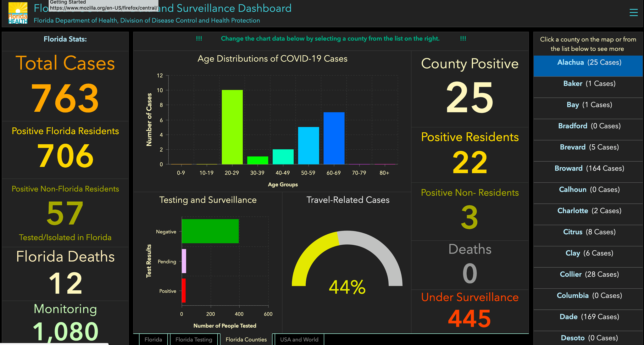Select the Florida Counties tab
The image size is (644, 345).
(246, 339)
